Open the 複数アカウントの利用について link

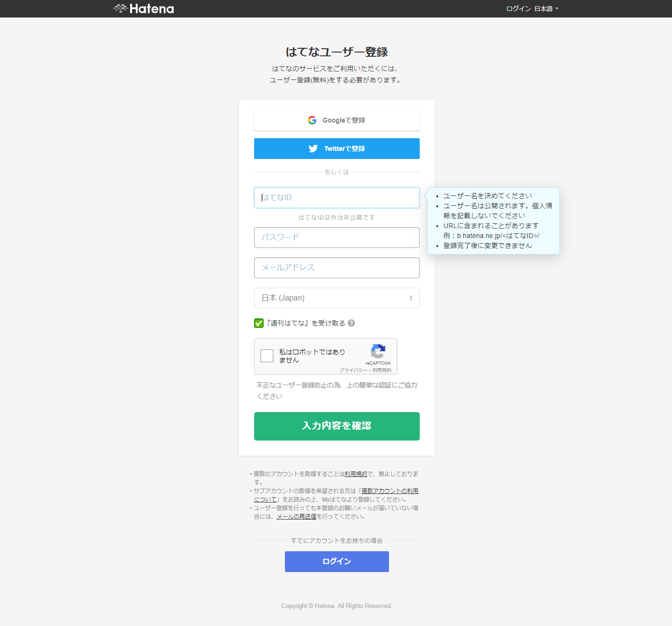point(389,491)
